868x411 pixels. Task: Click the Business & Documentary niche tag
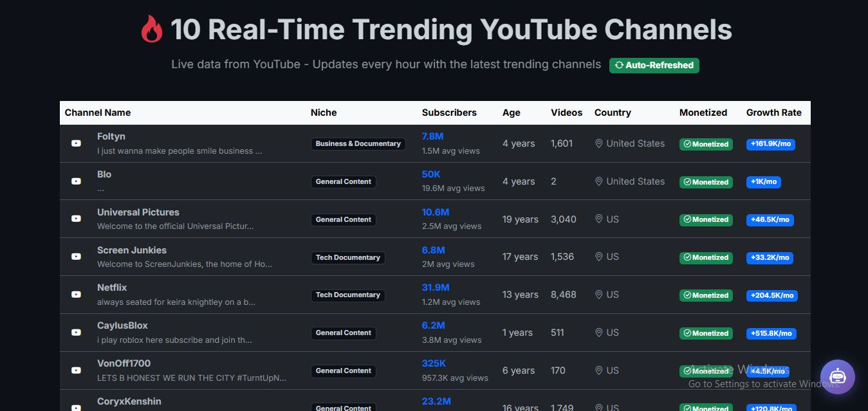358,144
